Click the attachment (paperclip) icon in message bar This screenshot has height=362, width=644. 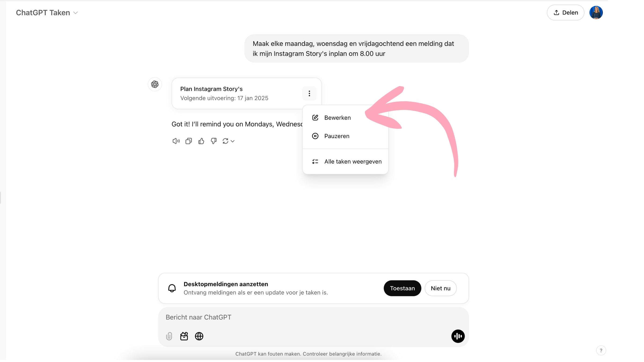169,336
